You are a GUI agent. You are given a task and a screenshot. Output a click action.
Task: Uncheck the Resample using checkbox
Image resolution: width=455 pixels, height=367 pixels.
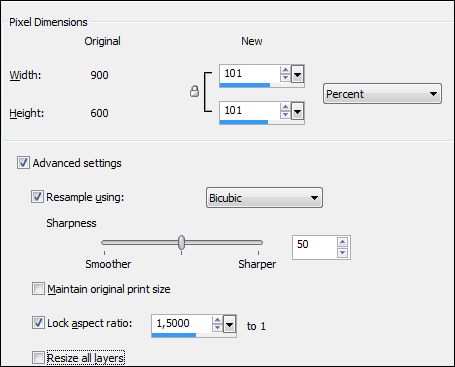coord(37,196)
